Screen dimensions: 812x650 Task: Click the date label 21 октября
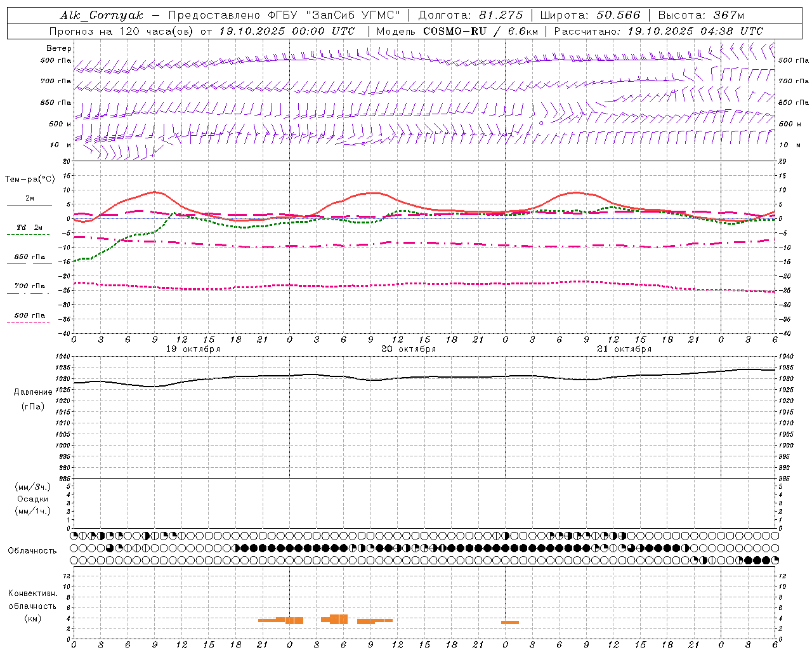point(624,349)
